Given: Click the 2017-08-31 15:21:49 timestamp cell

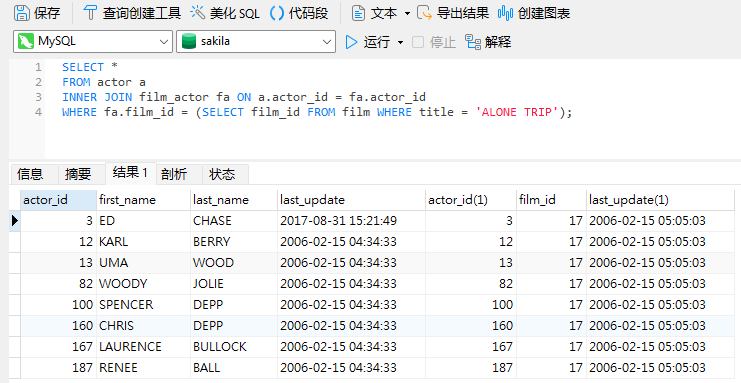Looking at the screenshot, I should [x=352, y=221].
